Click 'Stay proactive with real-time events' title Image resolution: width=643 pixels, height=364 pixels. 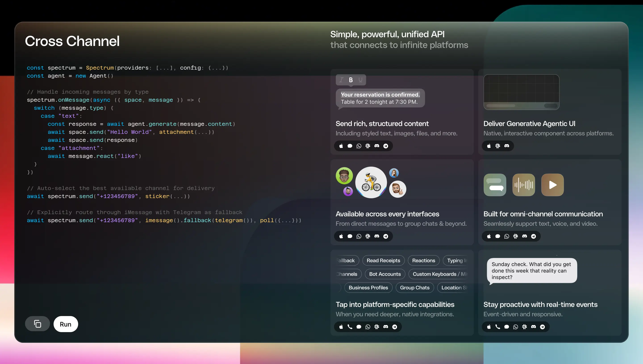coord(540,304)
